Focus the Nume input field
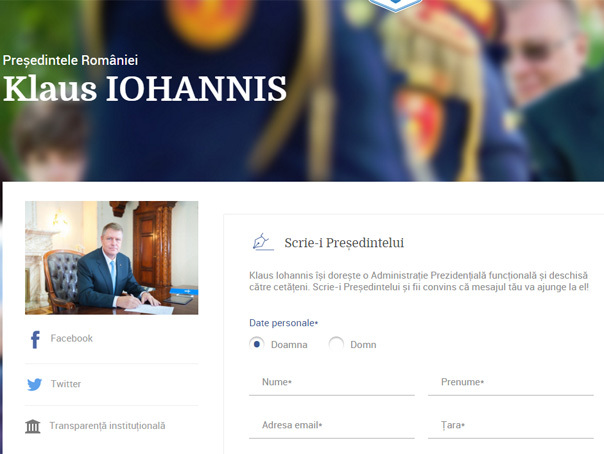The image size is (604, 454). [x=332, y=383]
